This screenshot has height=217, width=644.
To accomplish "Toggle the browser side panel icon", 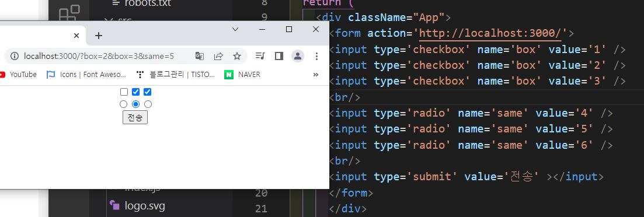I will [x=279, y=56].
